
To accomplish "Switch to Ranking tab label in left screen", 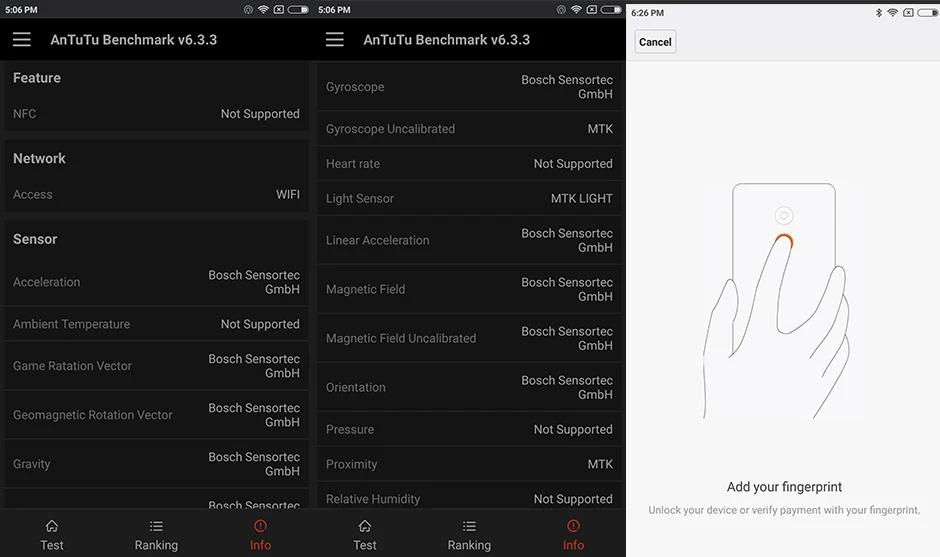I will tap(156, 545).
